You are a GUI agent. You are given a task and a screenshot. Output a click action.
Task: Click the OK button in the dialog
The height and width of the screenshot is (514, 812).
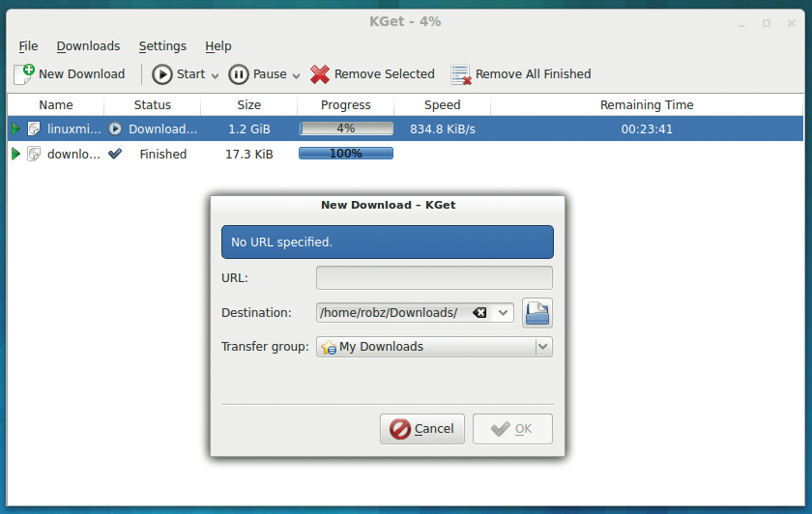[x=512, y=429]
